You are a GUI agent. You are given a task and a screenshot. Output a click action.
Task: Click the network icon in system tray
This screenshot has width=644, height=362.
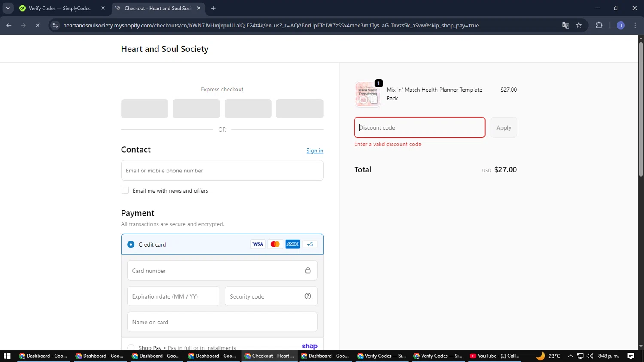point(580,356)
